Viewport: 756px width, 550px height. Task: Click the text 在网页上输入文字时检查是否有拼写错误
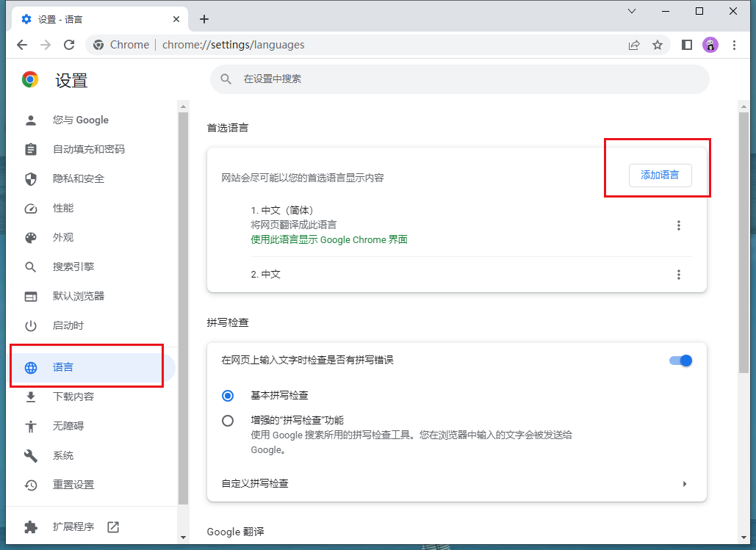point(308,360)
